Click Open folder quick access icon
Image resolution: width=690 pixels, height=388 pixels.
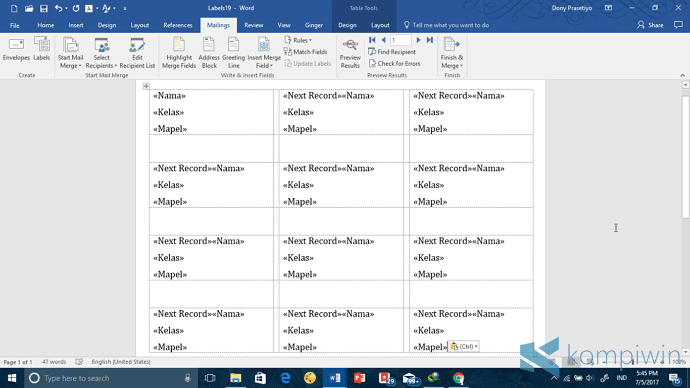[29, 8]
